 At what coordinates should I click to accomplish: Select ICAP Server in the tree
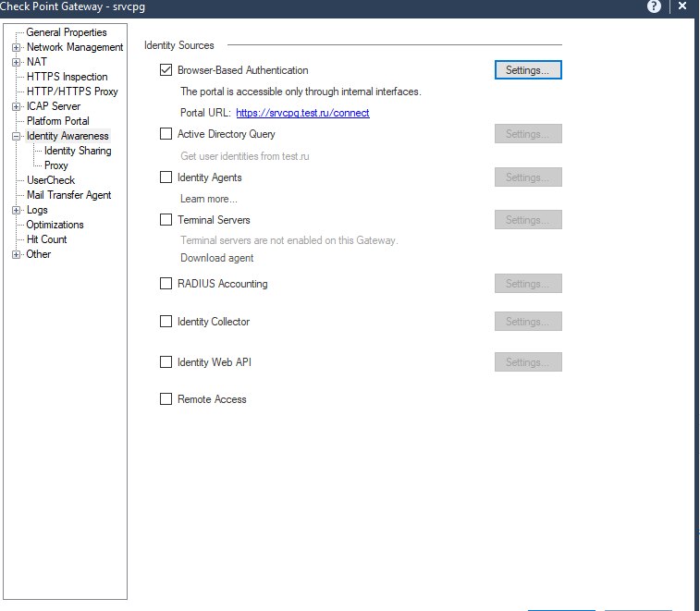click(54, 106)
